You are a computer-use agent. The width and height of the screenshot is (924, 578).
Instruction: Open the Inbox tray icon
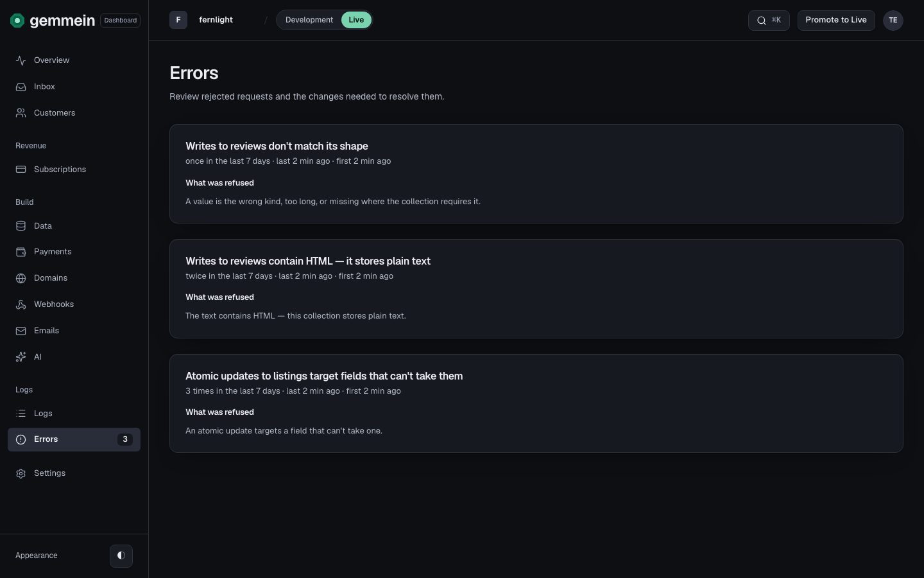coord(21,87)
